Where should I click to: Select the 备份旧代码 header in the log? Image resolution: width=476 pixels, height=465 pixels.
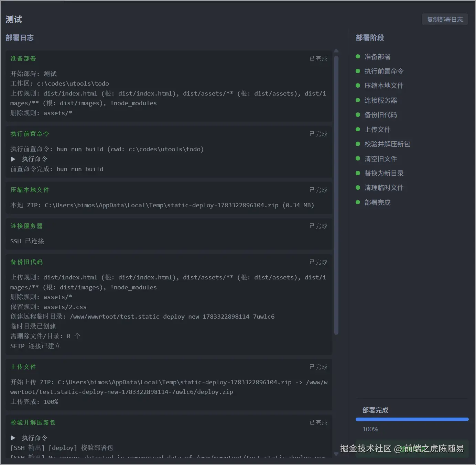click(26, 262)
